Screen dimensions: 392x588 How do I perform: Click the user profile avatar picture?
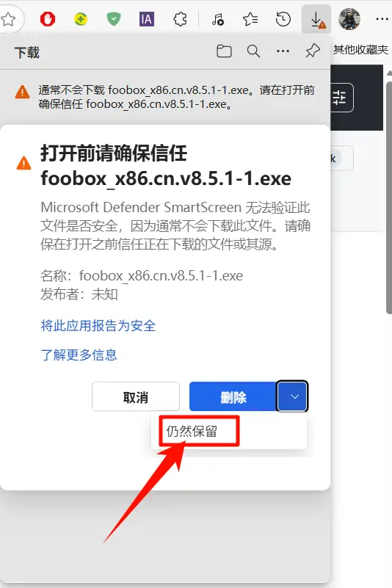coord(349,19)
